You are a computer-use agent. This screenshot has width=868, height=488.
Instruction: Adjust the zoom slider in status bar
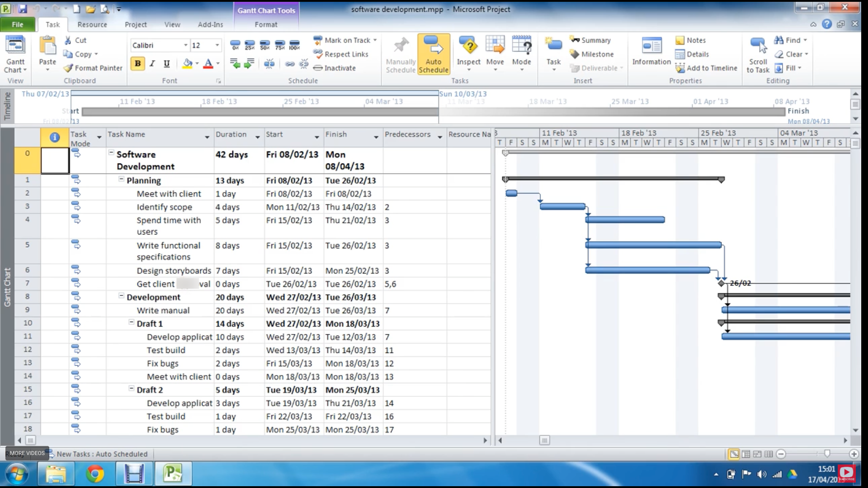click(827, 454)
